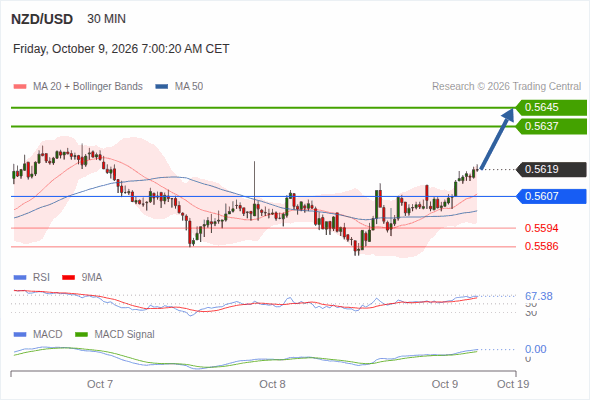
Task: Click the MACD legend label
Action: coord(47,335)
